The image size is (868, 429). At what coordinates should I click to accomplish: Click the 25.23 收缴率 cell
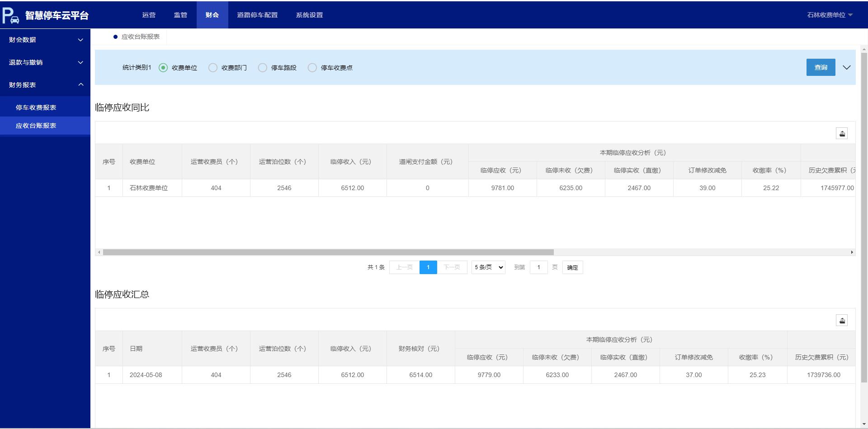757,375
